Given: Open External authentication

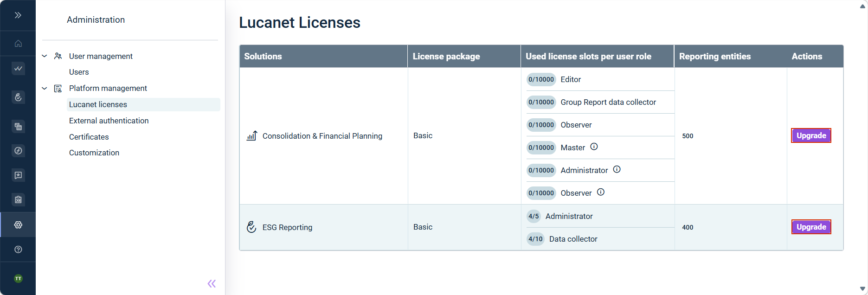Looking at the screenshot, I should pos(109,121).
